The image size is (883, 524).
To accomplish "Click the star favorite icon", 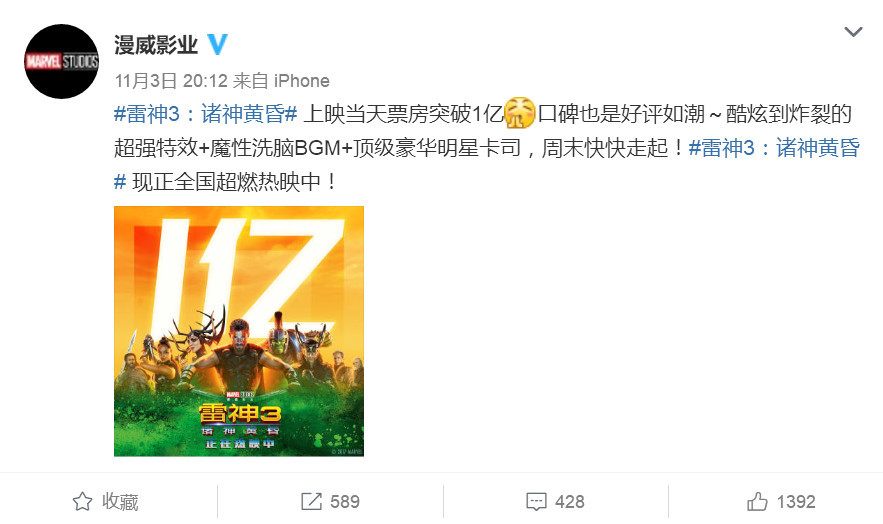I will (83, 501).
